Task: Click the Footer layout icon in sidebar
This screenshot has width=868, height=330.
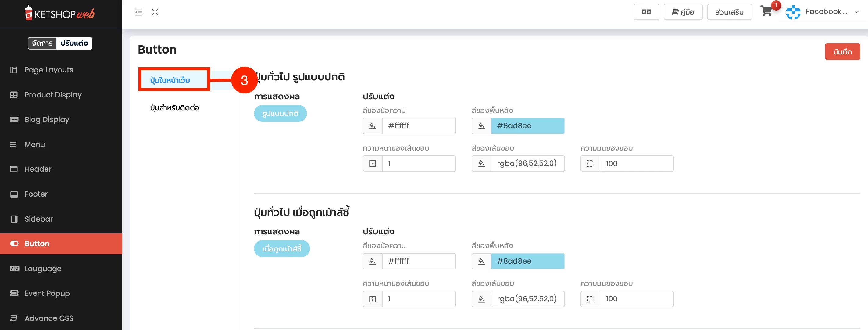Action: [14, 194]
